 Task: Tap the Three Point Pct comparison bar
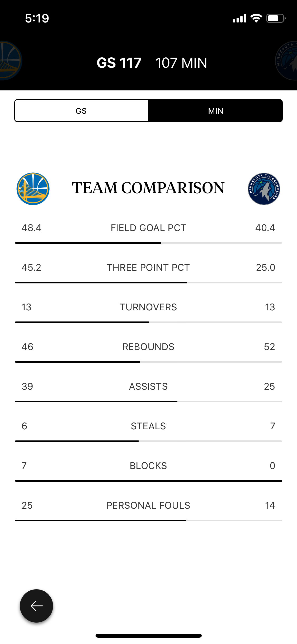point(148,283)
